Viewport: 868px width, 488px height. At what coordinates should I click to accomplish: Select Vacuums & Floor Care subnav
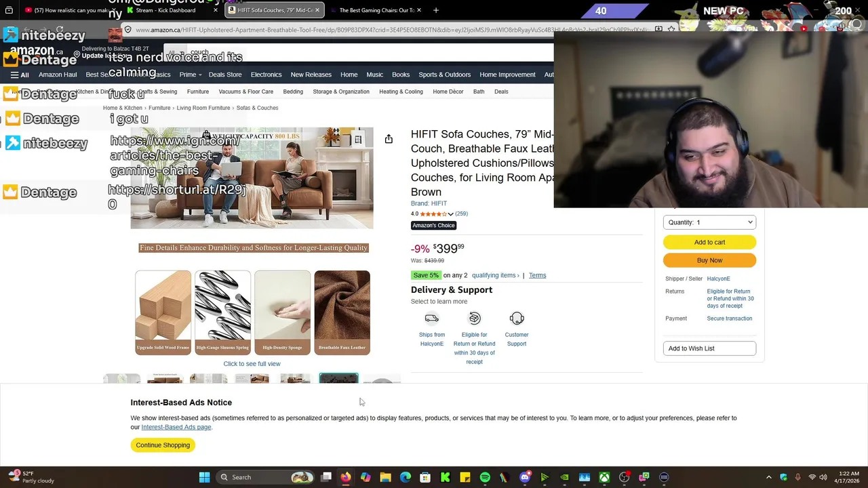tap(245, 91)
